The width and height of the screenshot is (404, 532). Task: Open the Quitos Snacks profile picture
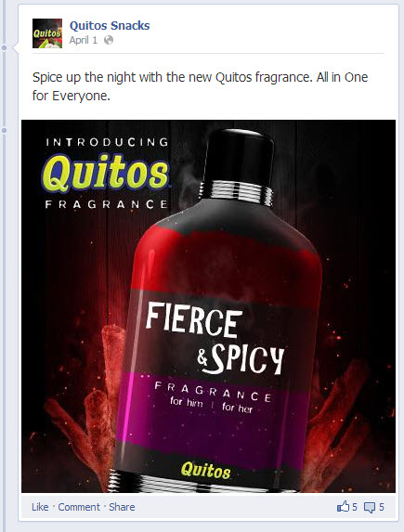pyautogui.click(x=47, y=33)
